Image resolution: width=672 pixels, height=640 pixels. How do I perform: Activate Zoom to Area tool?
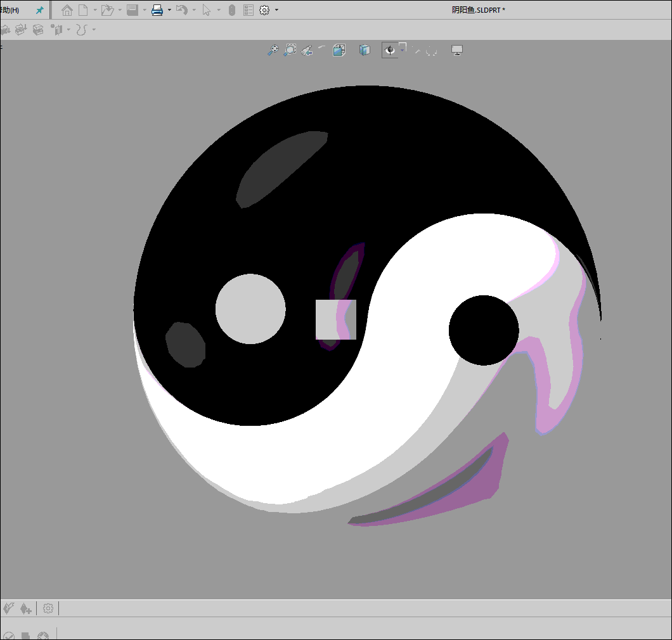click(290, 49)
